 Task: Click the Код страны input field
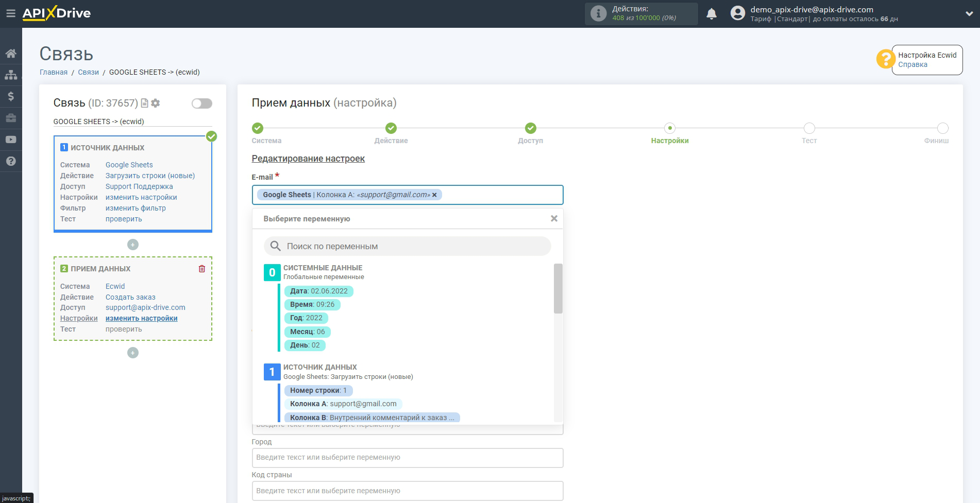tap(408, 491)
